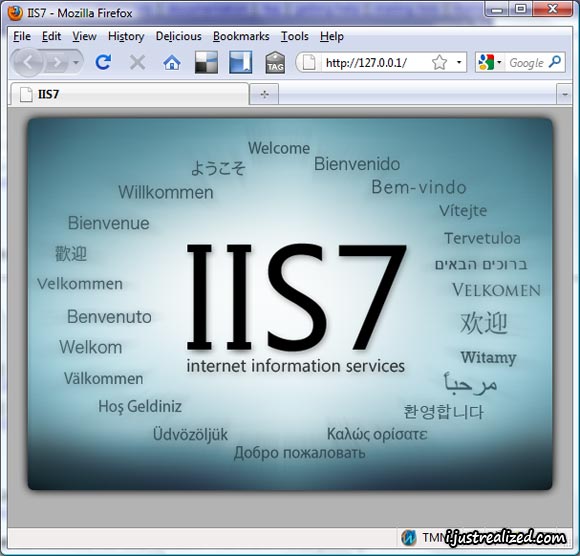Click the status bar add-on icon
The width and height of the screenshot is (580, 556).
pos(409,537)
